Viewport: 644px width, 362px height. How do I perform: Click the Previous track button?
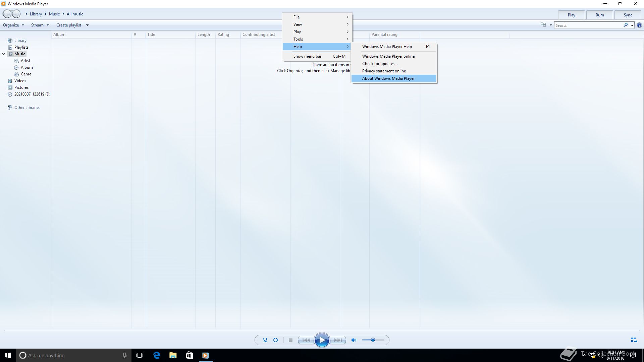(x=306, y=340)
